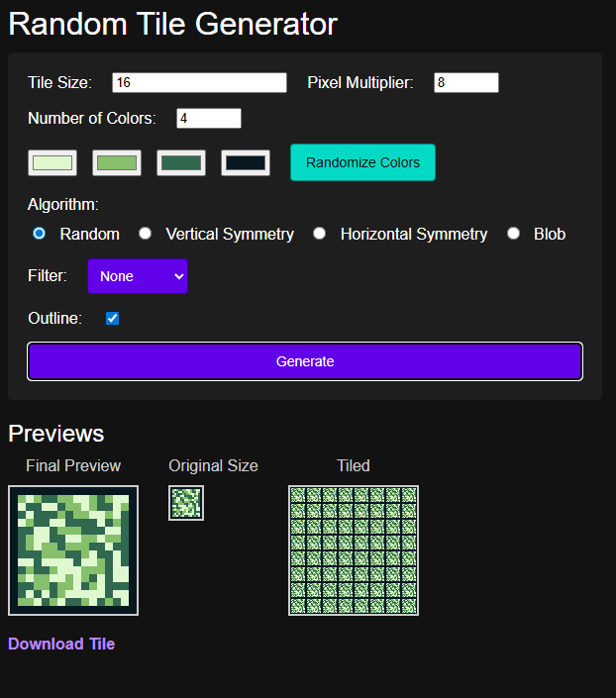Screen dimensions: 616x698
Task: Click the "Algorithm:" label
Action: 63,205
